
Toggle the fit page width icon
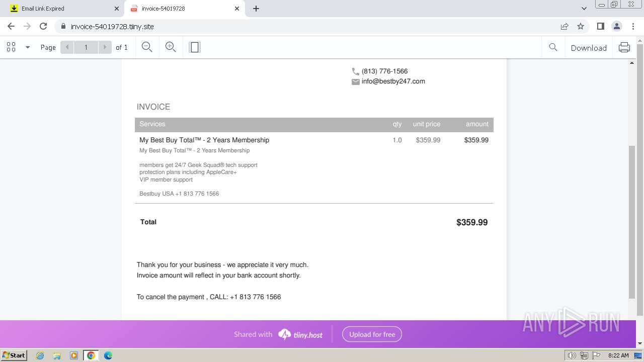[x=195, y=47]
